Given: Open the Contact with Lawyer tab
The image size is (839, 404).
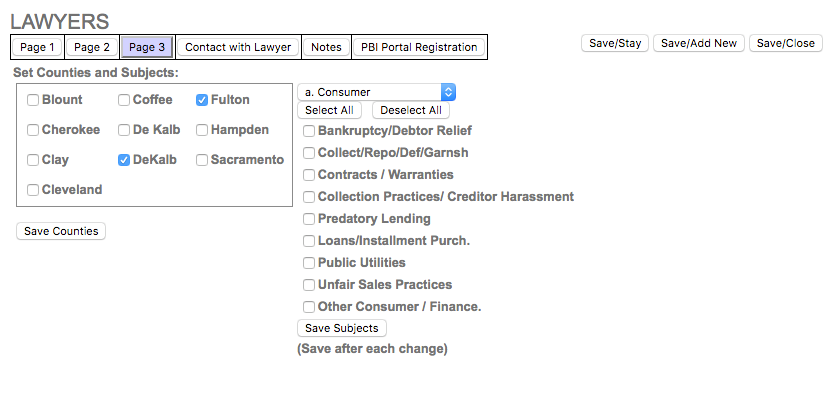Looking at the screenshot, I should [238, 47].
